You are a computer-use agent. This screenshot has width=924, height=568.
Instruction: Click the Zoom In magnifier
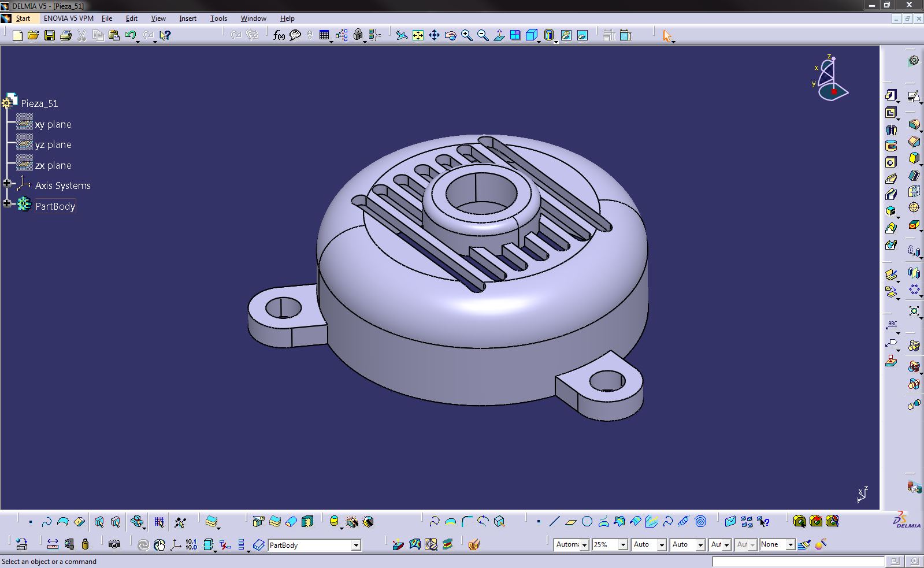tap(466, 35)
